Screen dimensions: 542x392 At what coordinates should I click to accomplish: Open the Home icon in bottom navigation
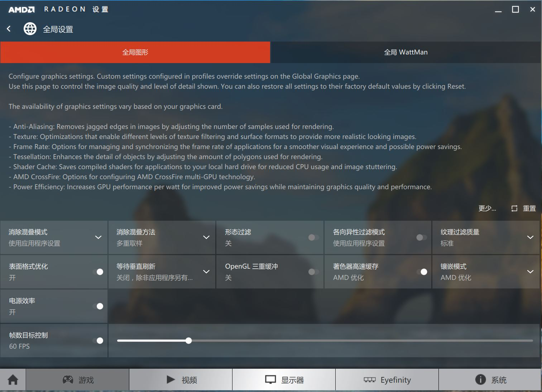12,379
